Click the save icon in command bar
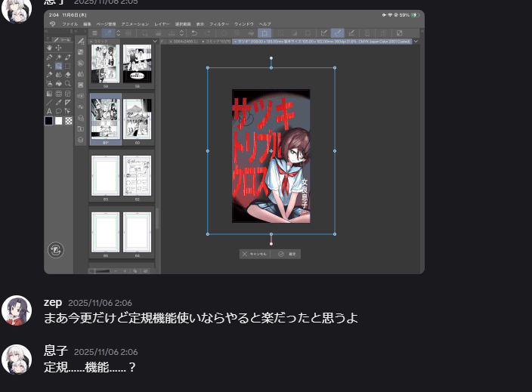The width and height of the screenshot is (532, 392). [x=172, y=33]
